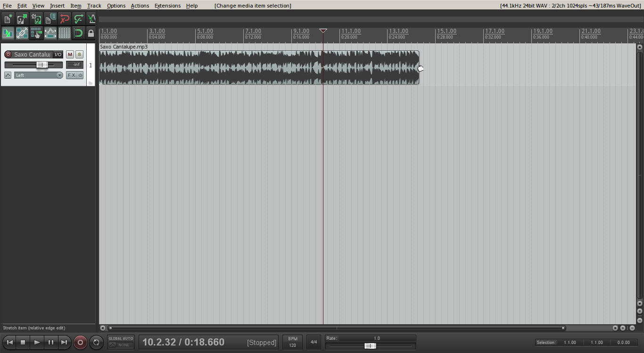Solo the Saxo Cantalupe track
Image resolution: width=644 pixels, height=353 pixels.
coord(79,55)
